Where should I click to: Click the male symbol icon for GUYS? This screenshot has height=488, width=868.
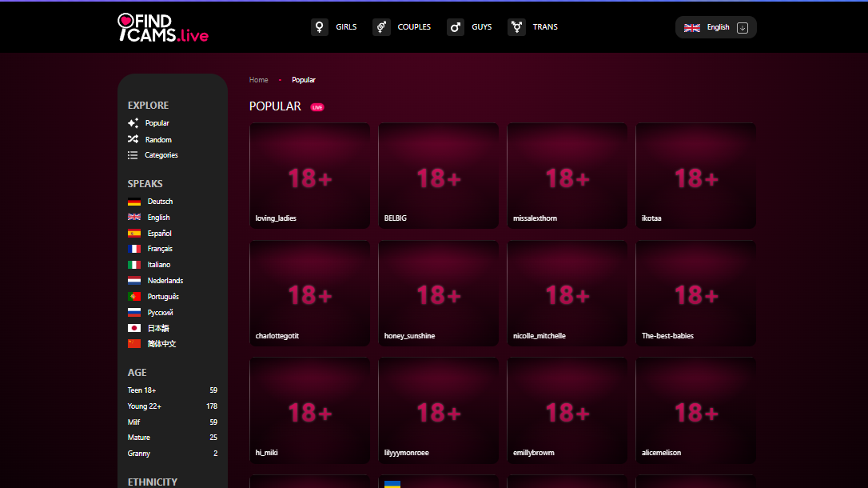pyautogui.click(x=455, y=26)
